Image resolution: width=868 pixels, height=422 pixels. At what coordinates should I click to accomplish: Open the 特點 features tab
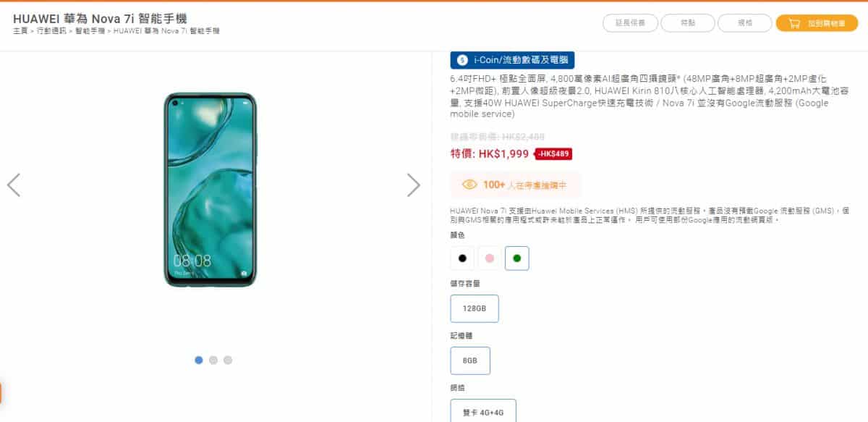click(688, 23)
